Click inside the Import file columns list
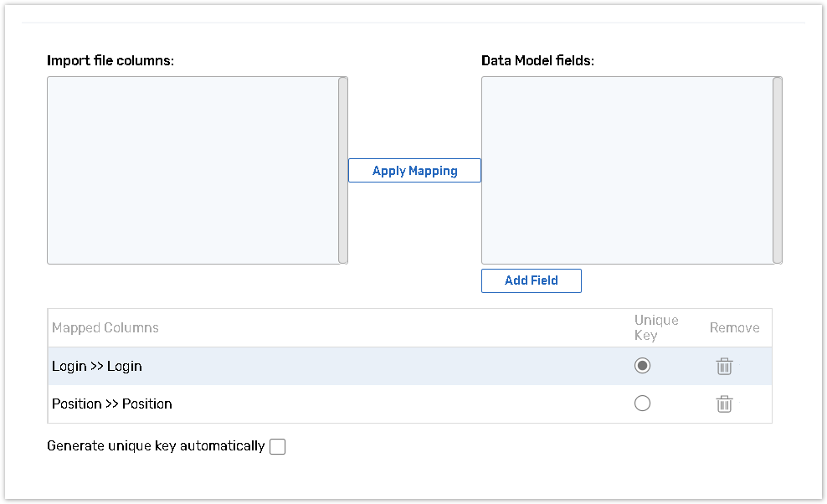Viewport: 827px width, 504px height. pos(193,171)
